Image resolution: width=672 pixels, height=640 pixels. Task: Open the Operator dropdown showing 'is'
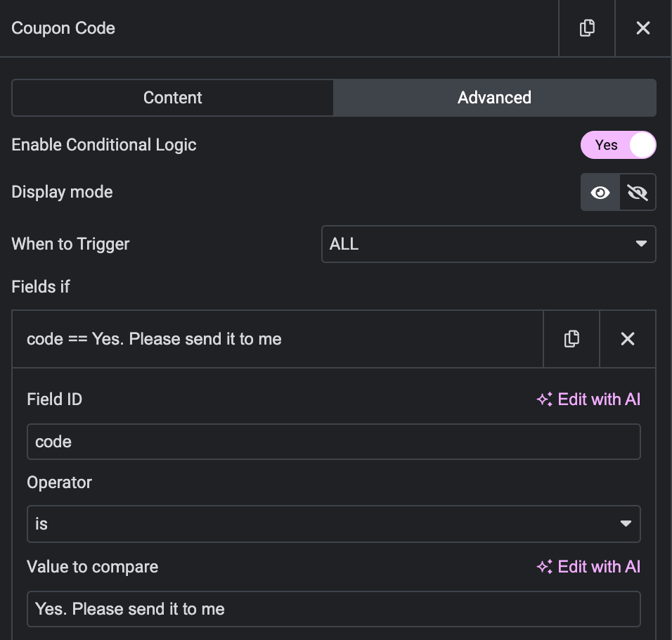pyautogui.click(x=333, y=524)
